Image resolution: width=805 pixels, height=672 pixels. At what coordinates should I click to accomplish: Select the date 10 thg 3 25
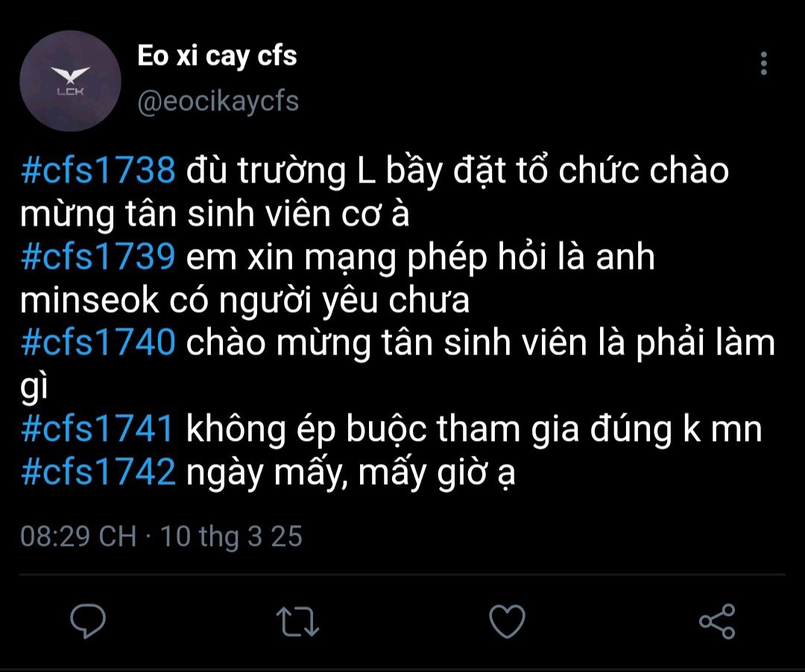pyautogui.click(x=232, y=536)
